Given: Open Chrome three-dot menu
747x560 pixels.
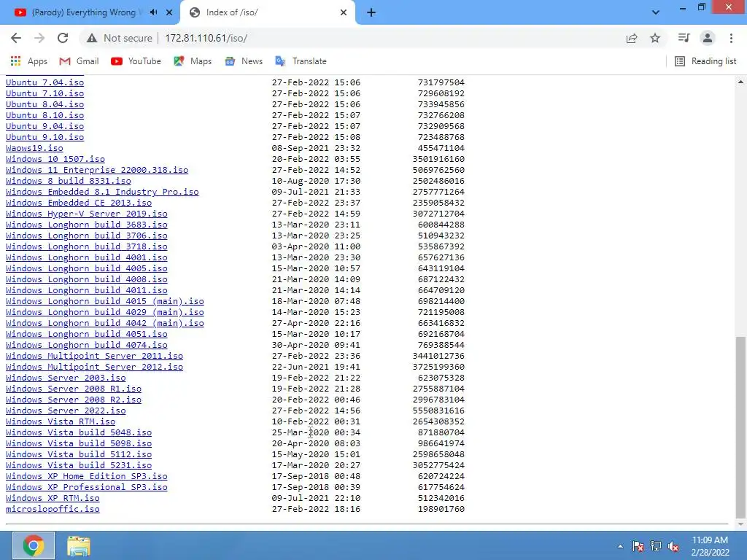Looking at the screenshot, I should tap(731, 38).
